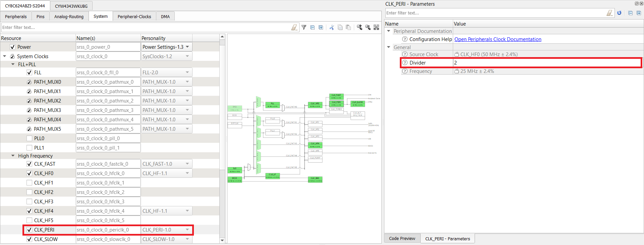The image size is (644, 245).
Task: Click the funnel filter icon
Action: click(x=304, y=28)
